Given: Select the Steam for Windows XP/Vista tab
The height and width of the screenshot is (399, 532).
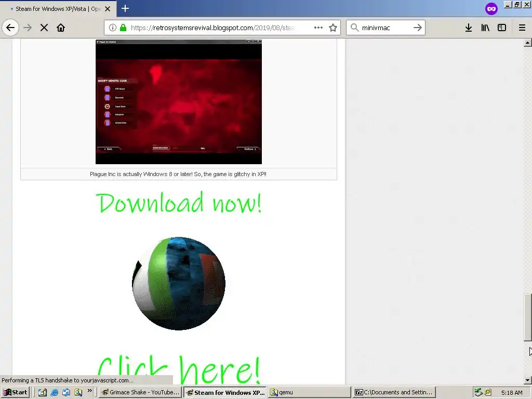Looking at the screenshot, I should [x=58, y=9].
